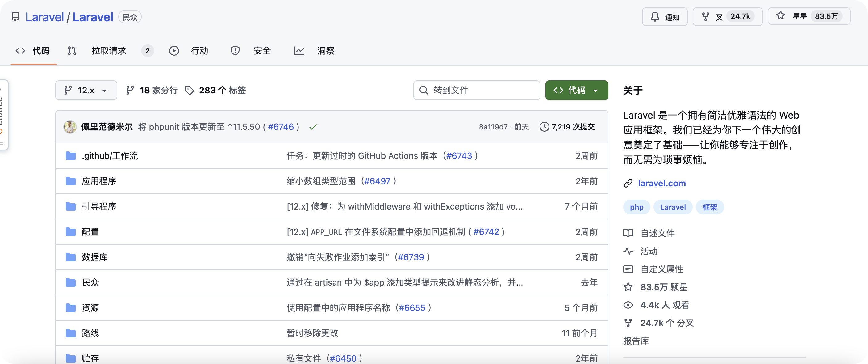Open pull request #6746
The width and height of the screenshot is (868, 364).
[281, 127]
